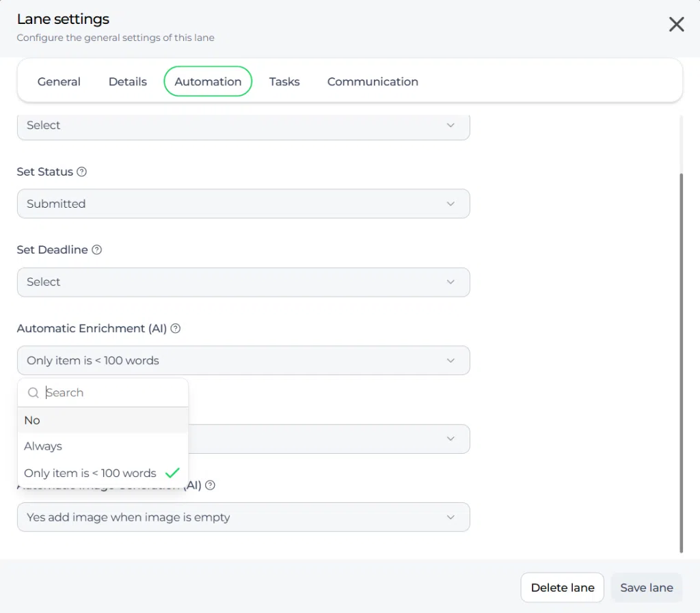Viewport: 700px width, 613px height.
Task: Click the search magnifier icon in dropdown
Action: click(33, 392)
